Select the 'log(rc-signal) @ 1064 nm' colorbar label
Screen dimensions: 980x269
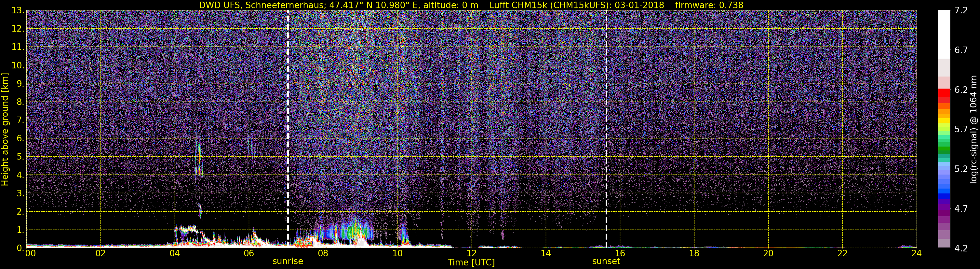pos(973,130)
